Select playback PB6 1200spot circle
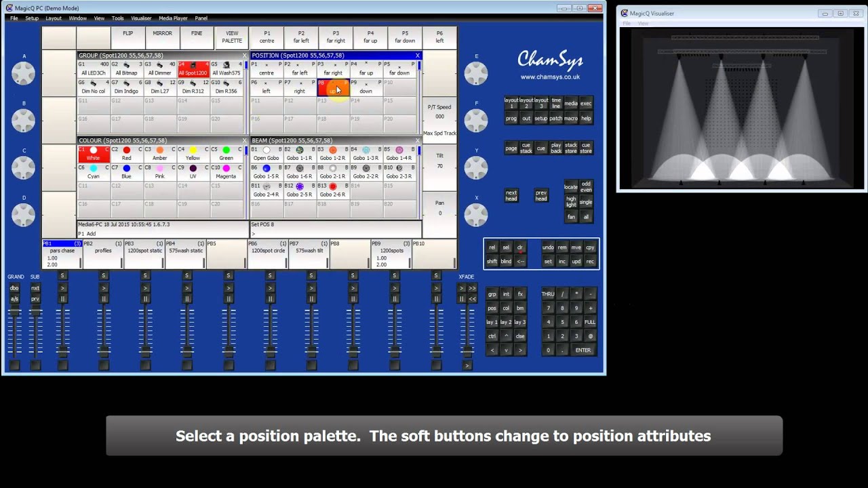This screenshot has width=868, height=488. click(269, 254)
